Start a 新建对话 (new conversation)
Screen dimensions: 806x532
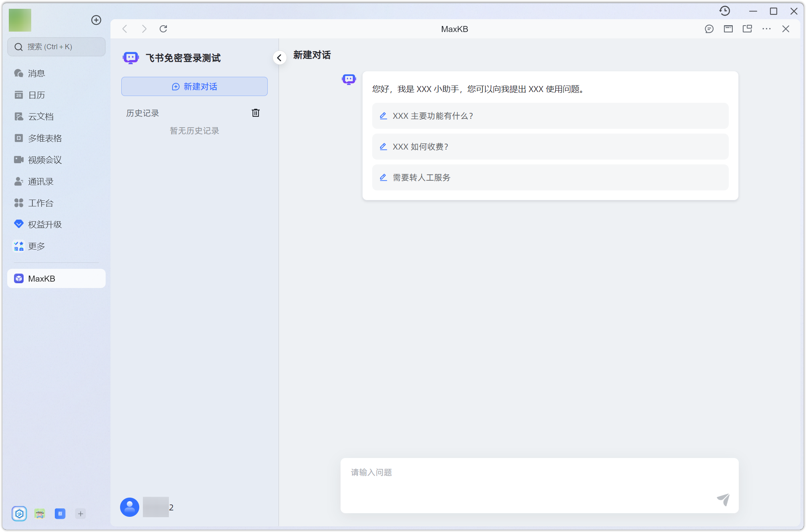pos(194,86)
